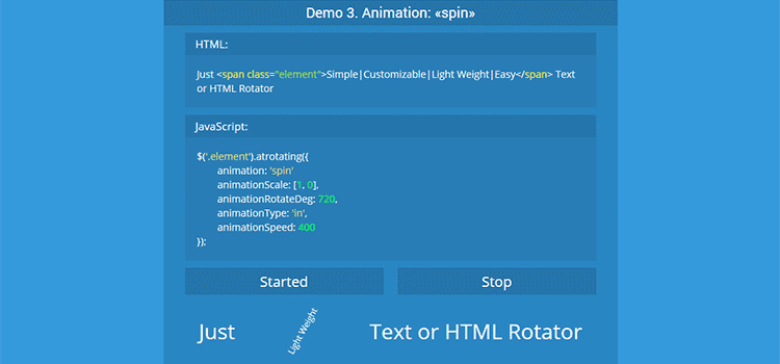
Task: Click the HTML section header
Action: click(x=390, y=44)
